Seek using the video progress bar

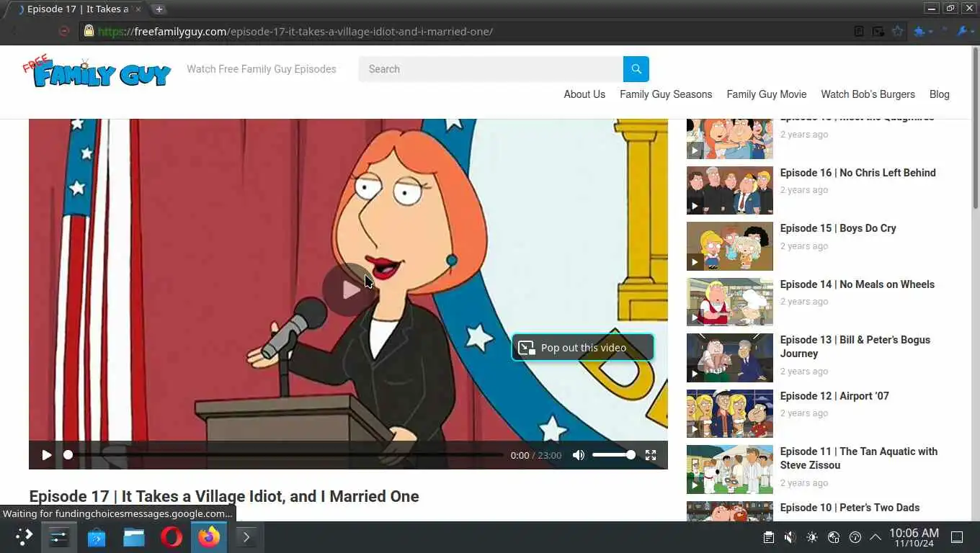(x=284, y=455)
